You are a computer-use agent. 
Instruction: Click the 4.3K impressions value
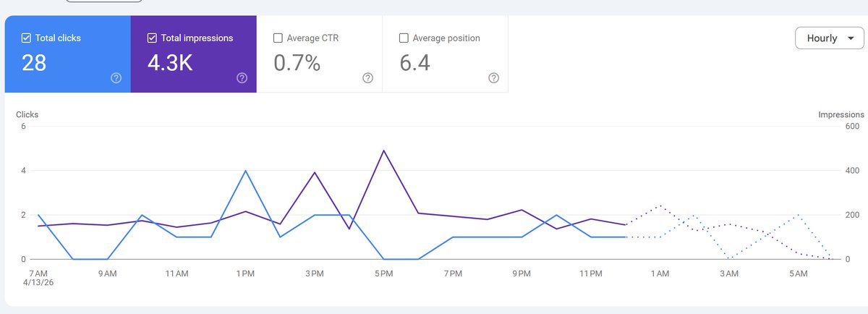(x=170, y=63)
